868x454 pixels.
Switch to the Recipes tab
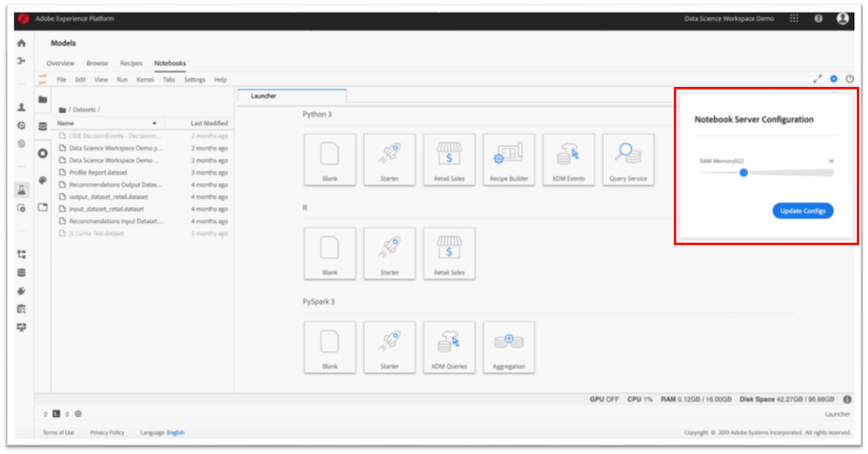[x=131, y=63]
